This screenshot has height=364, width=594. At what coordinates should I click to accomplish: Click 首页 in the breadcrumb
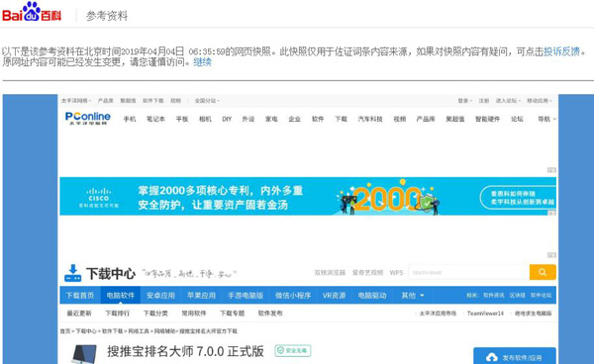[x=65, y=331]
